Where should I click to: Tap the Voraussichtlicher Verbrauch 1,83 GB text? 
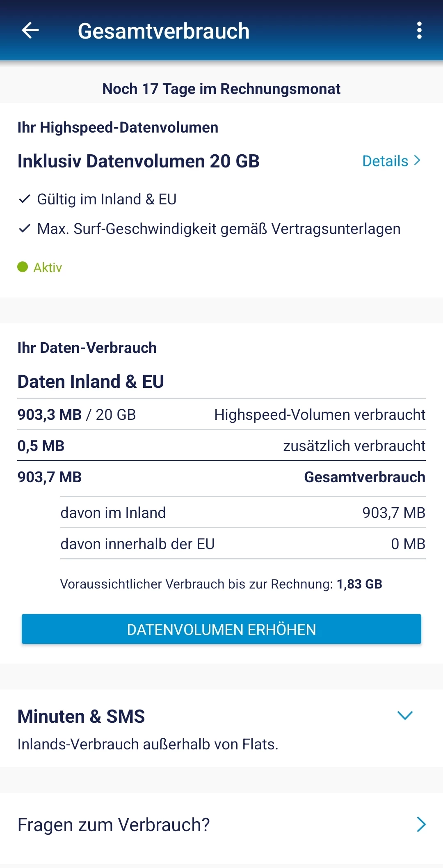click(221, 584)
